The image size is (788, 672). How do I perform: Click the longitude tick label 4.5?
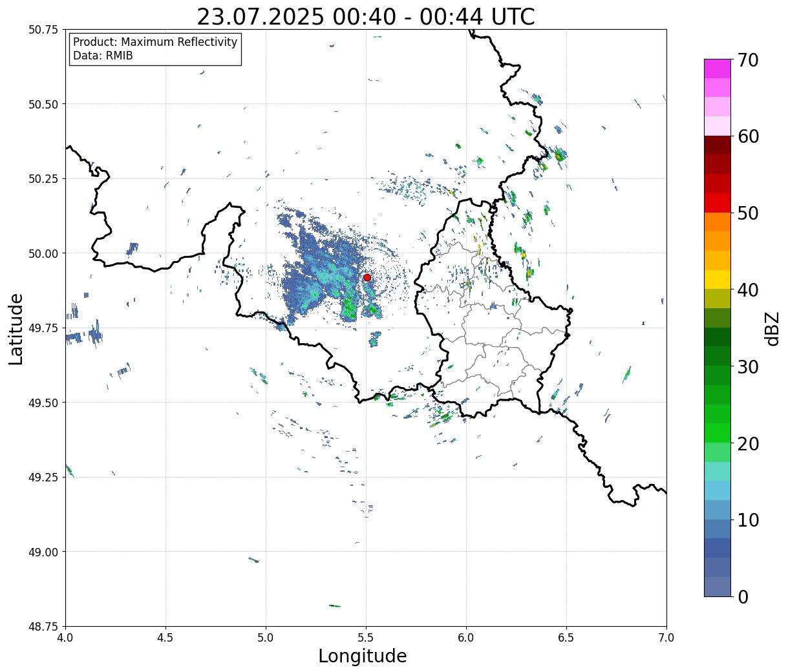[165, 638]
